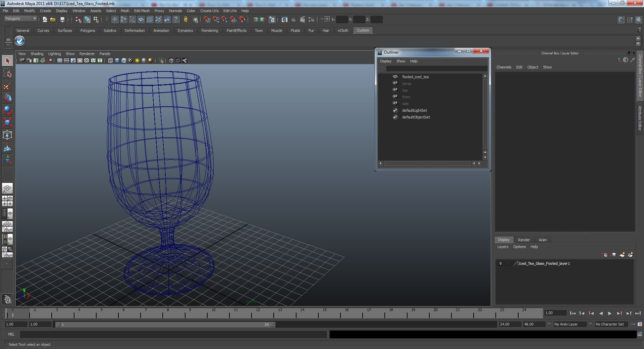The width and height of the screenshot is (644, 349).
Task: Open the Create UVs menu
Action: (x=209, y=11)
